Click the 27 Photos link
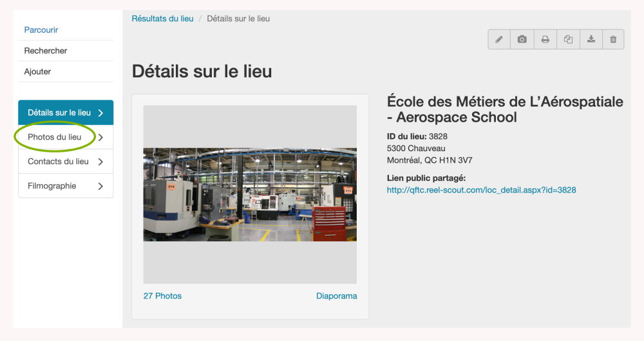Screen dimensions: 644x341 (162, 296)
